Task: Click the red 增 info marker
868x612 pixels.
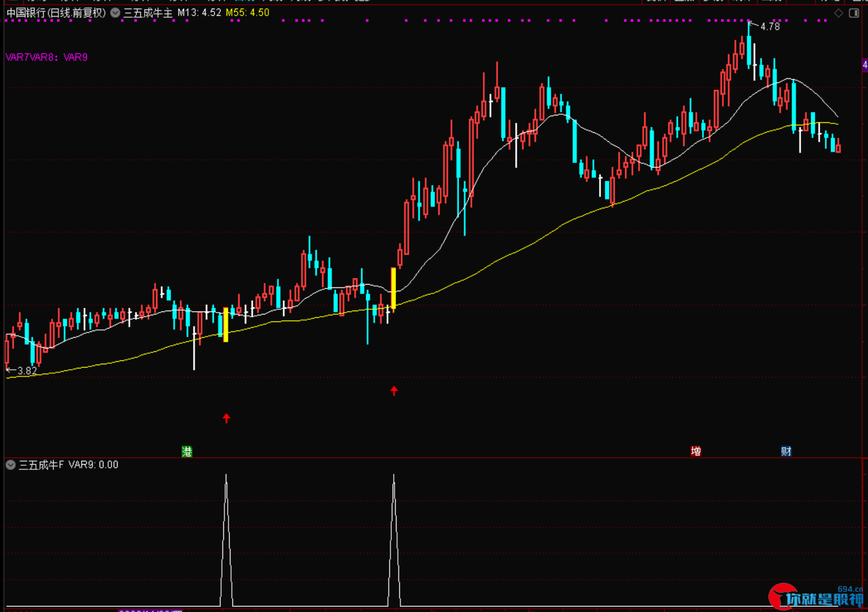Action: (x=695, y=451)
